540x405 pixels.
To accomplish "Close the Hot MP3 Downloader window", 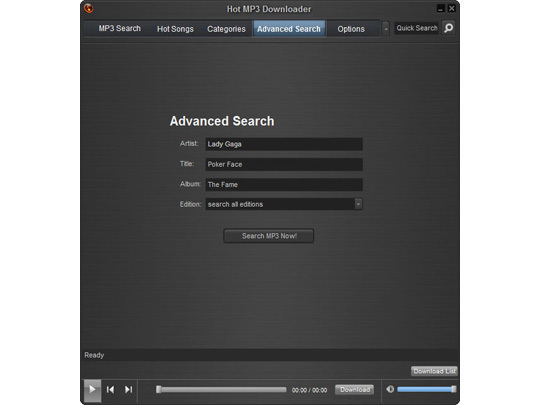I will point(451,9).
